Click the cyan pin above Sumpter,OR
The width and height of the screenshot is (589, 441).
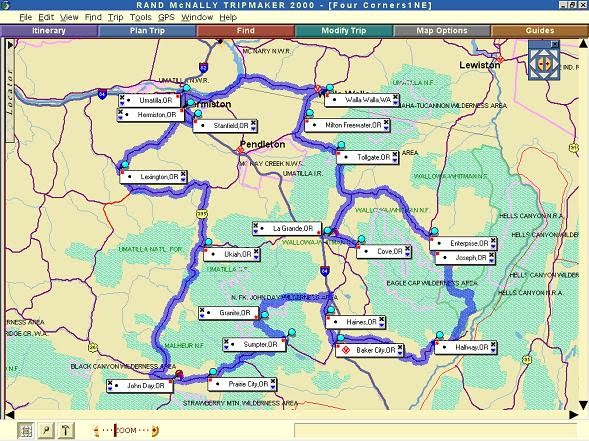point(292,332)
